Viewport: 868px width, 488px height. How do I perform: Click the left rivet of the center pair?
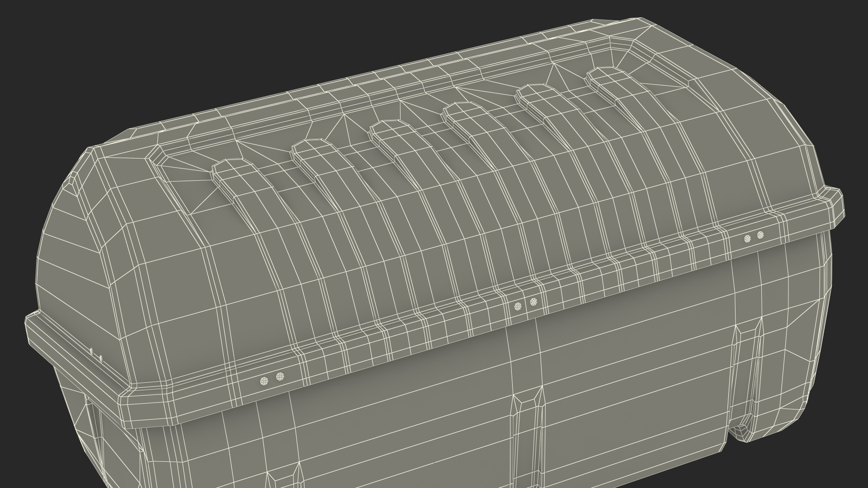518,306
